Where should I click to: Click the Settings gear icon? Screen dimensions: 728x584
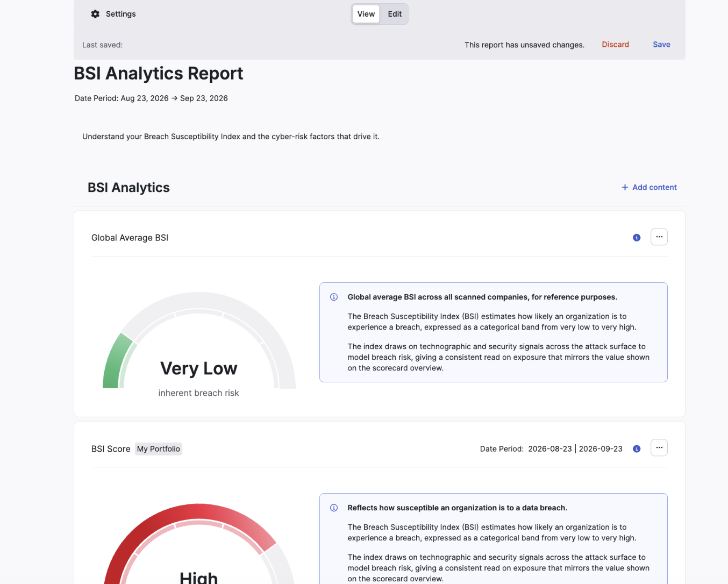[95, 14]
